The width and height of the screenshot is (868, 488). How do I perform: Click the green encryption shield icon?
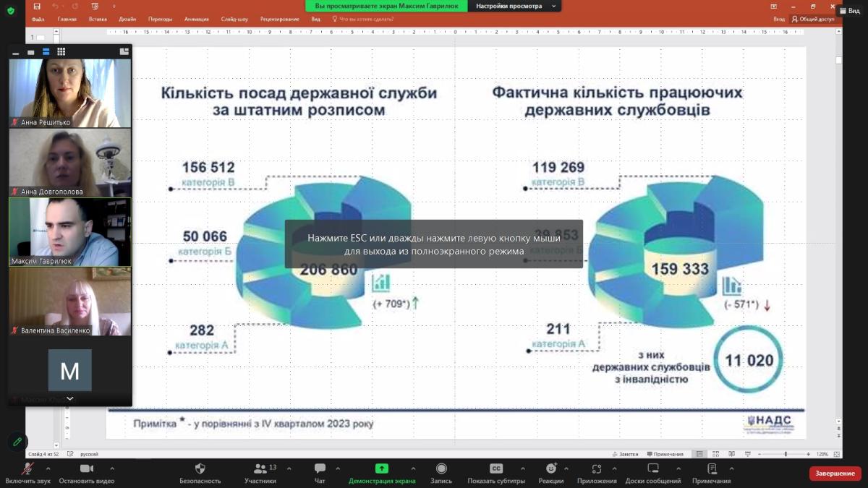(x=10, y=11)
